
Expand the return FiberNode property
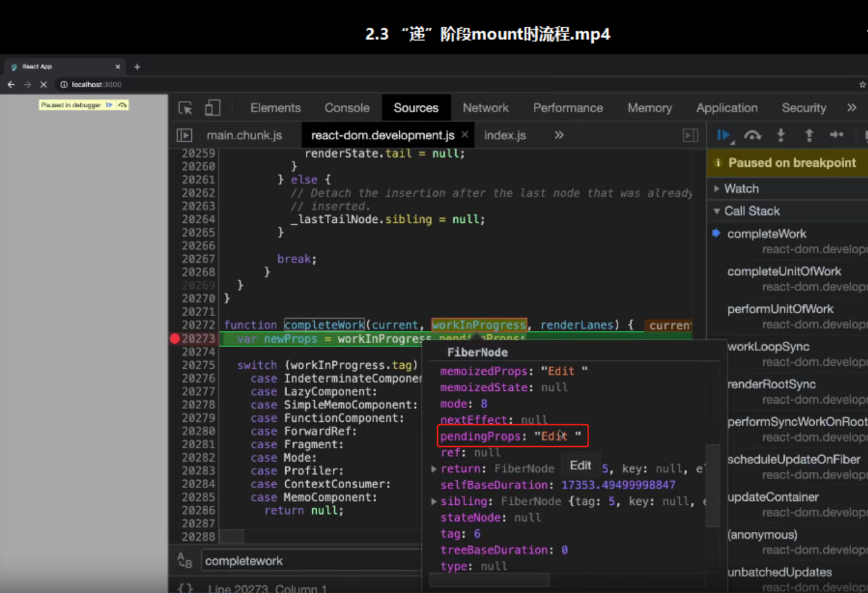(434, 469)
